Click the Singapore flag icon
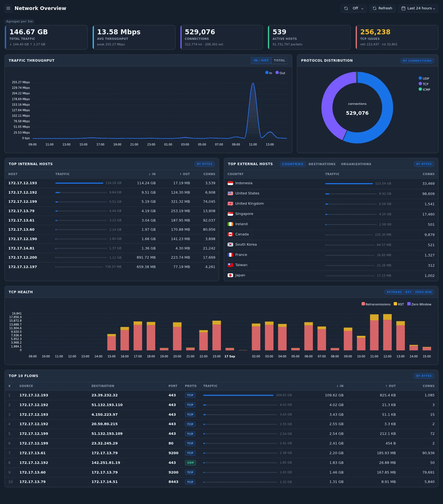Viewport: 443px width, 504px height. pyautogui.click(x=230, y=214)
